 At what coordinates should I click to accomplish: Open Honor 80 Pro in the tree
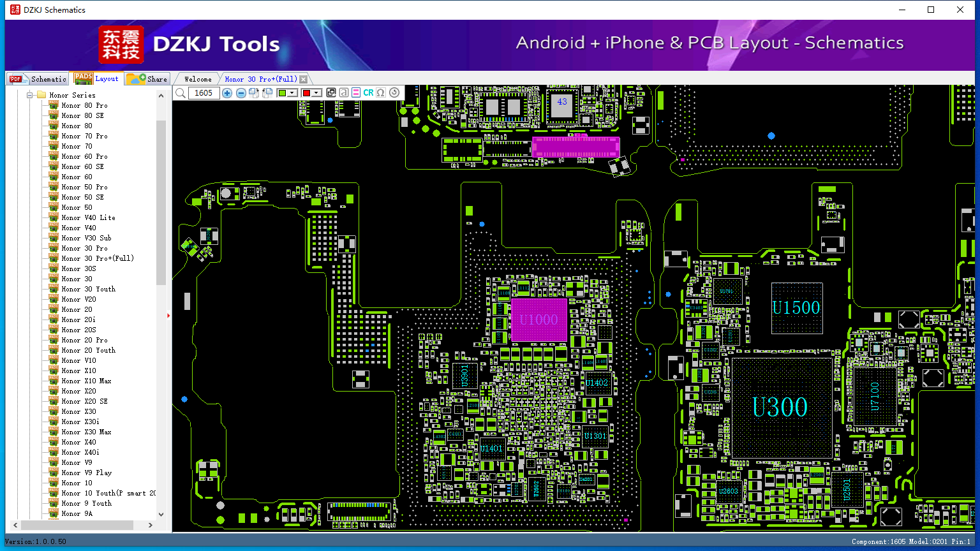click(84, 105)
